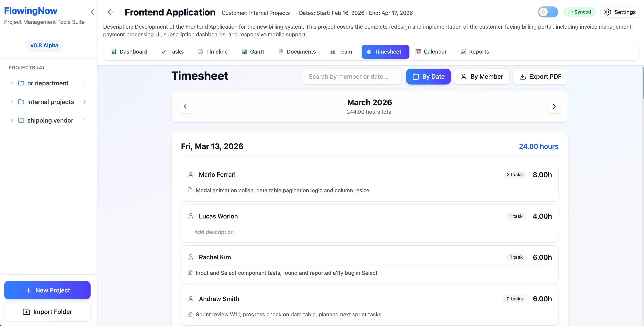Toggle the light/dark theme switch
The image size is (644, 326).
tap(548, 12)
